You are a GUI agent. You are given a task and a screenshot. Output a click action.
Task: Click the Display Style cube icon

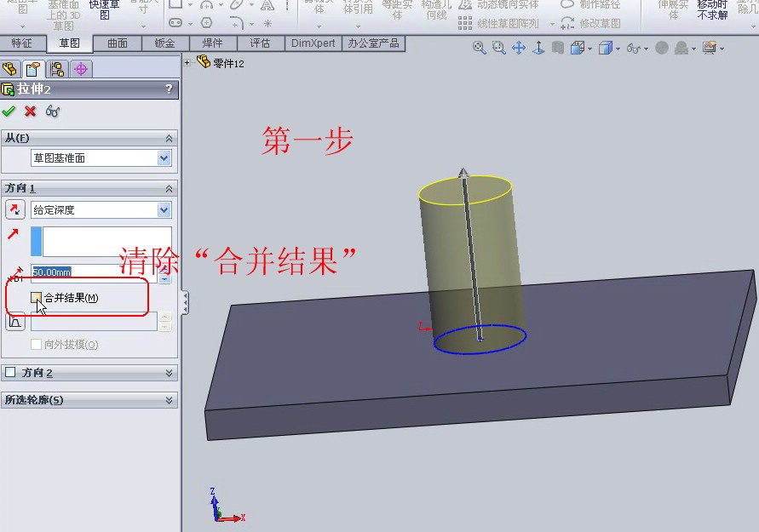point(605,48)
